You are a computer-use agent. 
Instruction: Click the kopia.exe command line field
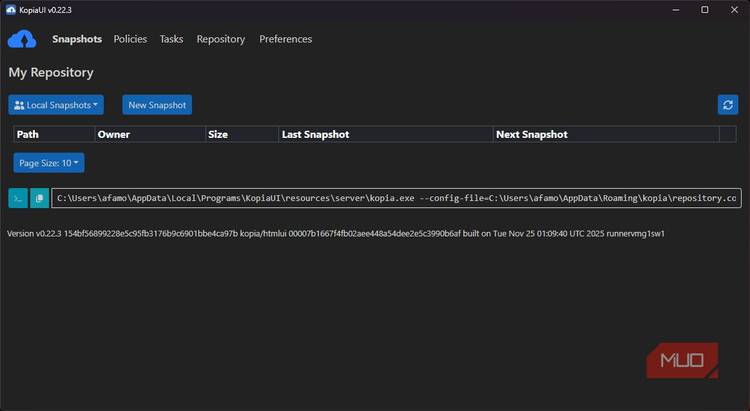point(397,198)
